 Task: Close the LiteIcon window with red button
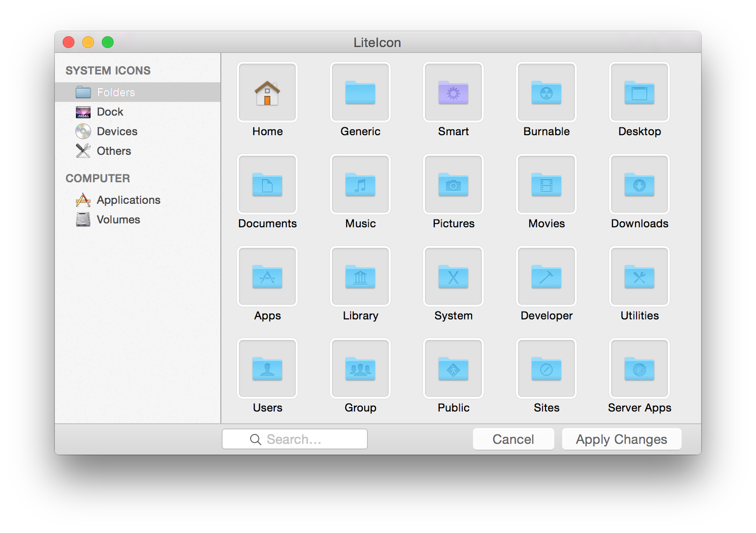69,42
